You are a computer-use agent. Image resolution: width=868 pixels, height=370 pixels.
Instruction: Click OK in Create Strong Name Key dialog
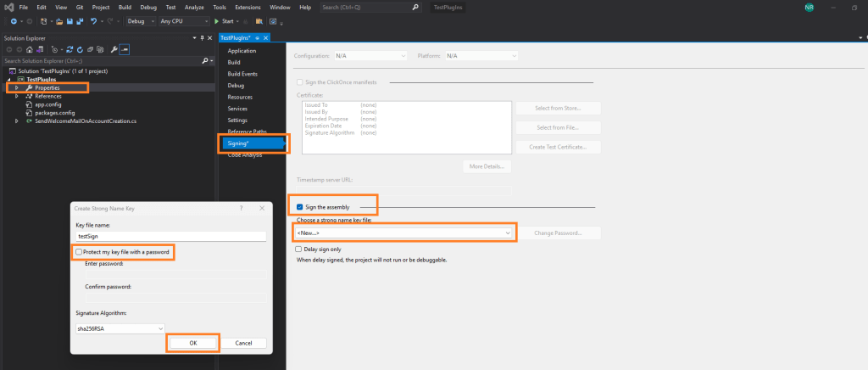[x=193, y=343]
